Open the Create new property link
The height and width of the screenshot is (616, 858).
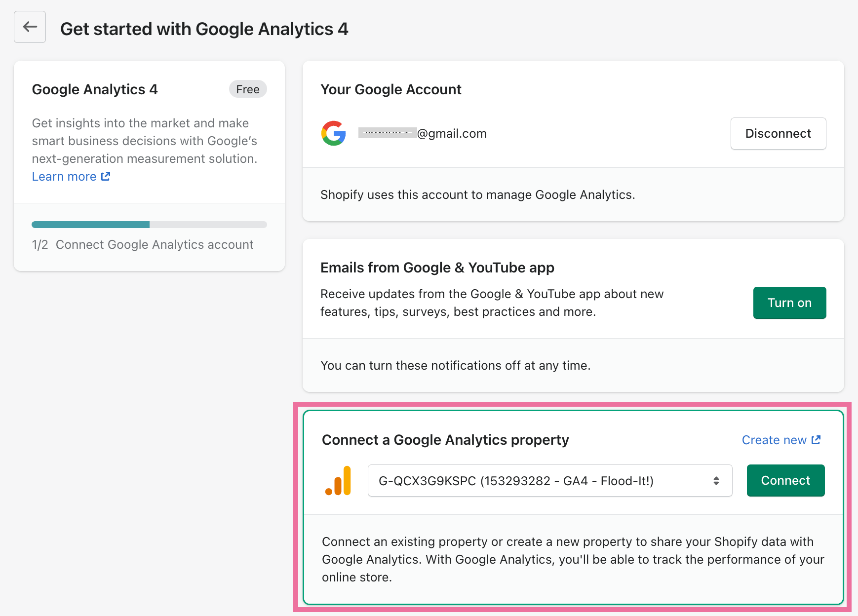(774, 440)
